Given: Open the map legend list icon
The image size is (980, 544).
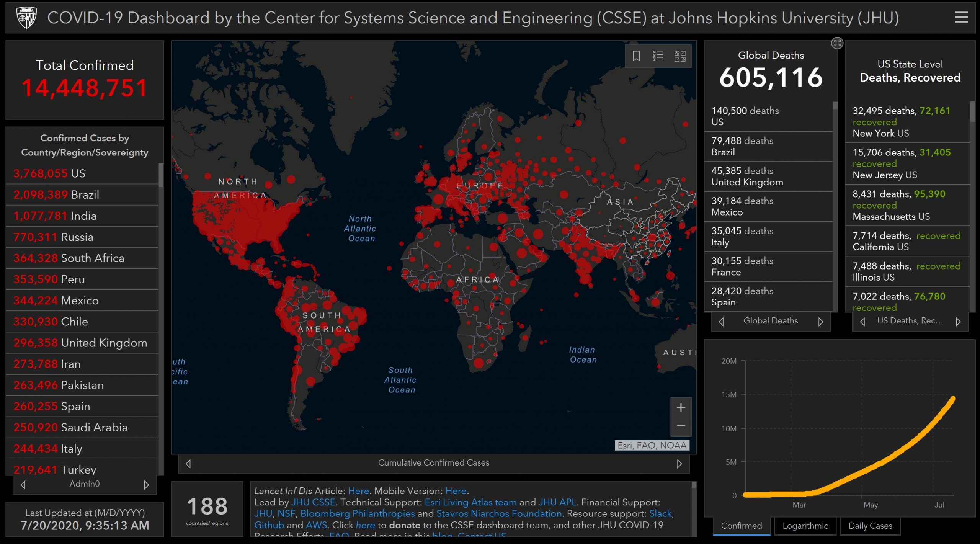Looking at the screenshot, I should pyautogui.click(x=658, y=56).
